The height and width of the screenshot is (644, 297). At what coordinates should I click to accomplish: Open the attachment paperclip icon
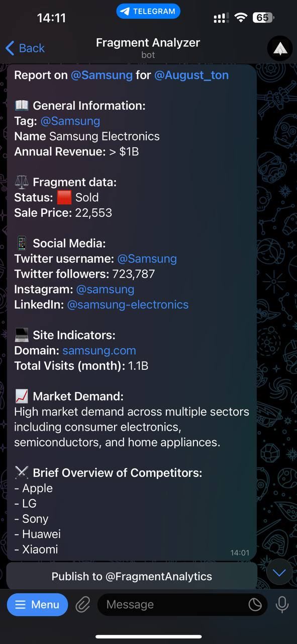point(82,605)
